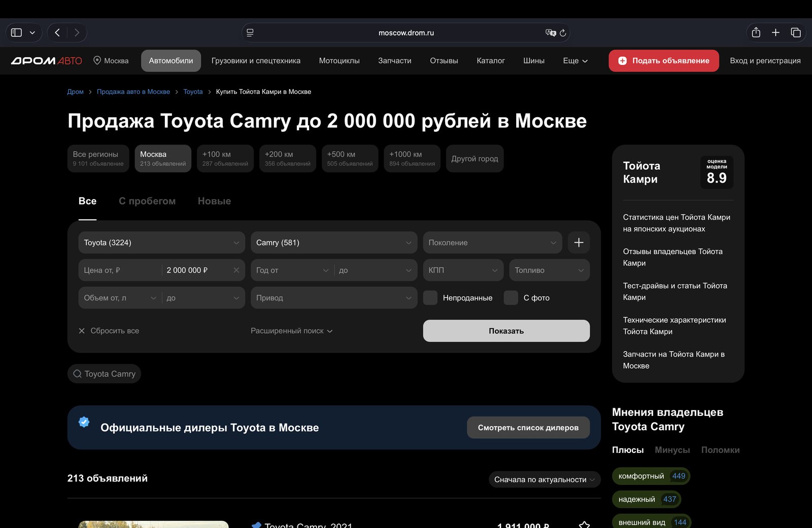
Task: Click the Toyota Camry search chip
Action: click(104, 374)
